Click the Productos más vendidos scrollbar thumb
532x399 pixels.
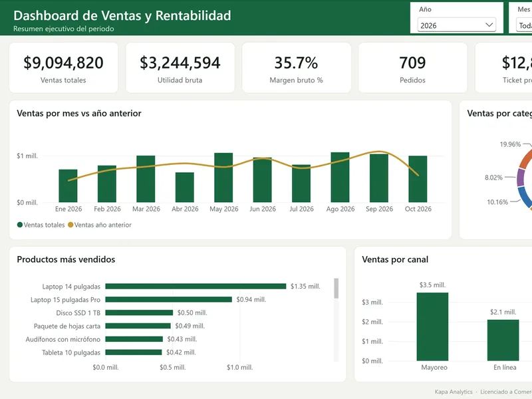click(336, 289)
